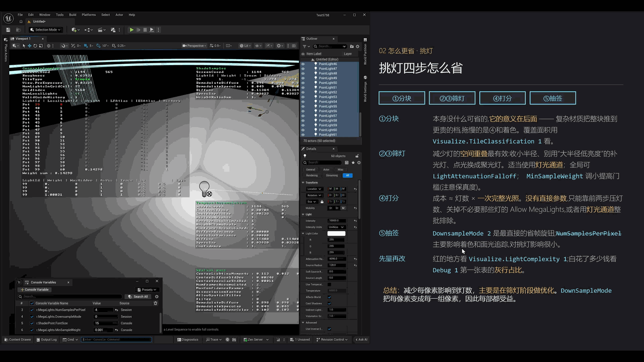644x362 pixels.
Task: Toggle the Affects World checkbox
Action: coord(329,297)
